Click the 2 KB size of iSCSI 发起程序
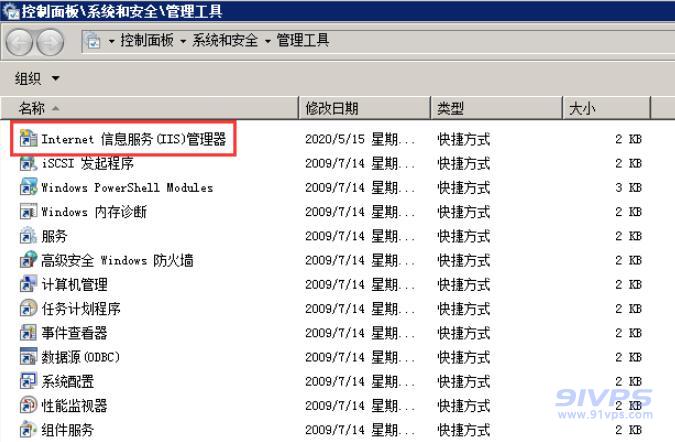The width and height of the screenshot is (675, 442). [x=629, y=164]
